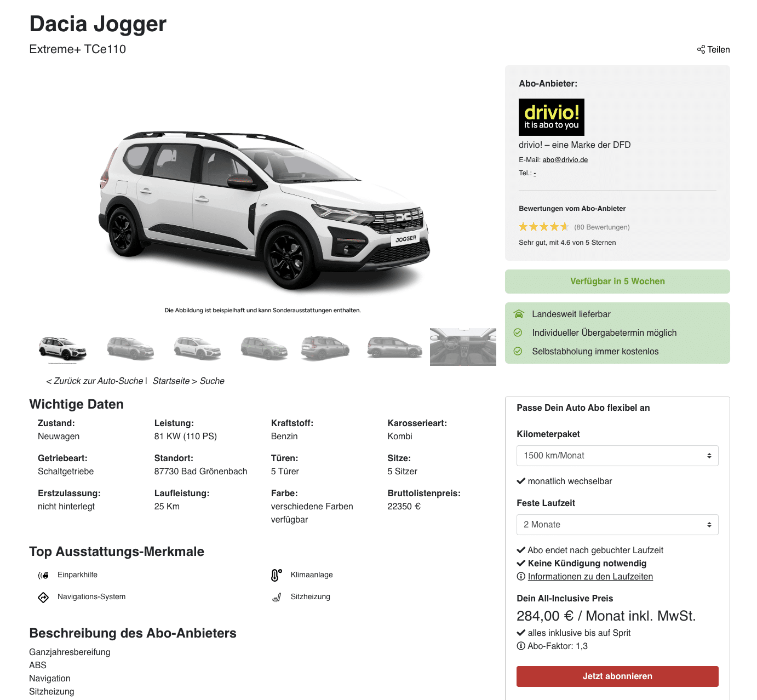Click the Suche breadcrumb
This screenshot has height=700, width=757.
click(x=212, y=381)
